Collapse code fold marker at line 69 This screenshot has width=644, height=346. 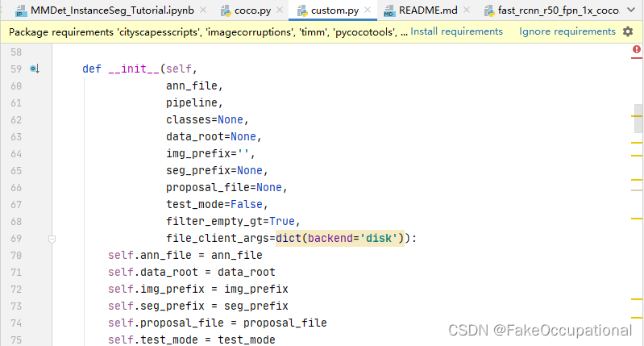[x=52, y=239]
